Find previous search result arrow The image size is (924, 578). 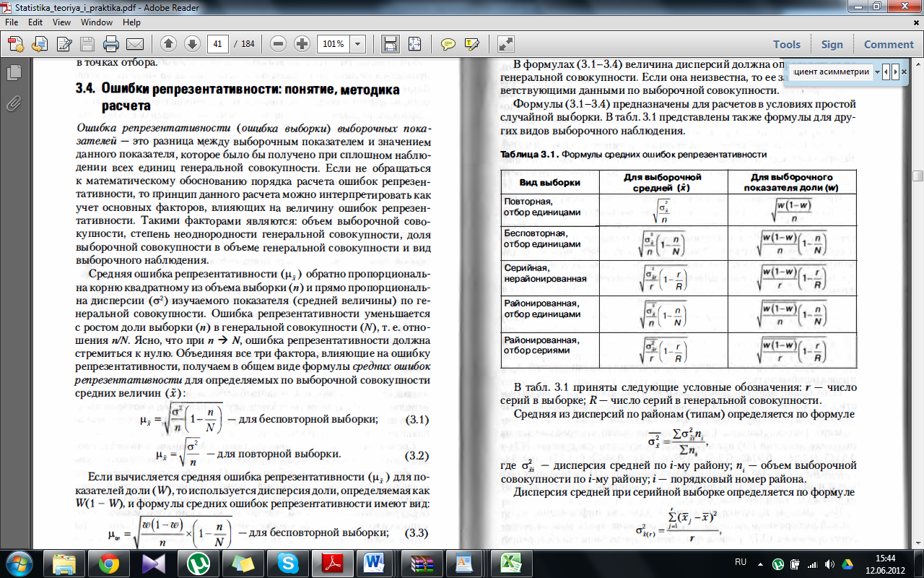[x=887, y=72]
